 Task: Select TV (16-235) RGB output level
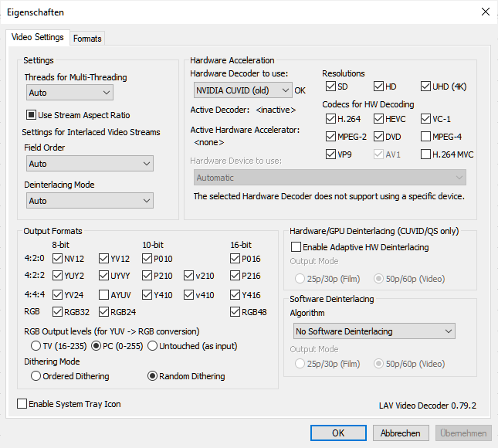coord(36,345)
